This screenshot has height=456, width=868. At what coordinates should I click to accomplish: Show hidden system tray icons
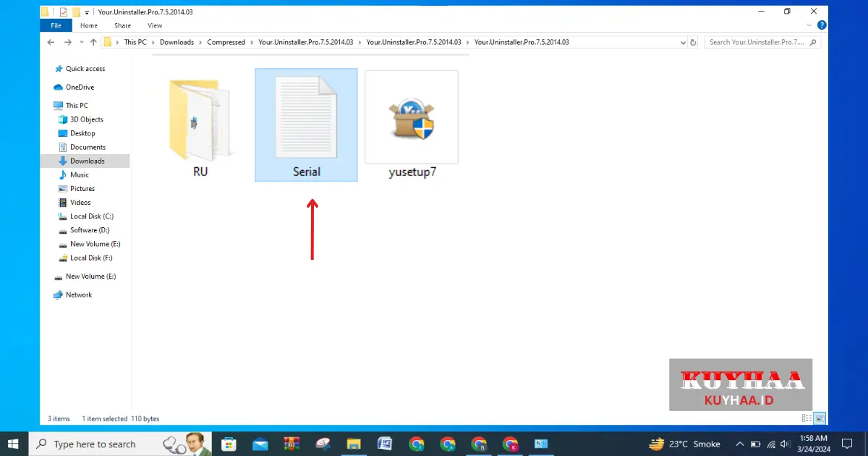pos(740,444)
